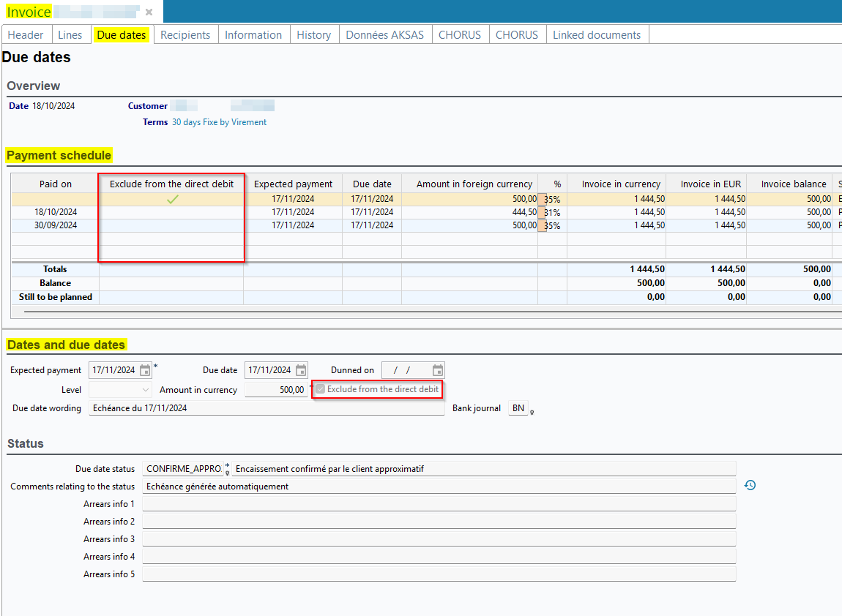Click the status history clock icon
The height and width of the screenshot is (616, 842).
[750, 485]
